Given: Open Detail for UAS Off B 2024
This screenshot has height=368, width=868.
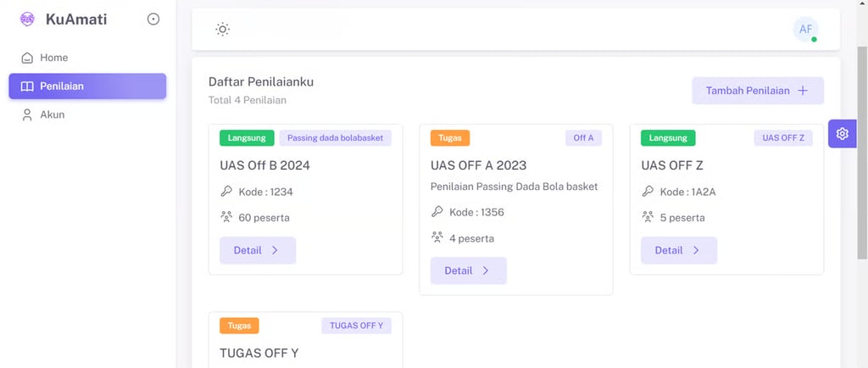Looking at the screenshot, I should pyautogui.click(x=258, y=250).
